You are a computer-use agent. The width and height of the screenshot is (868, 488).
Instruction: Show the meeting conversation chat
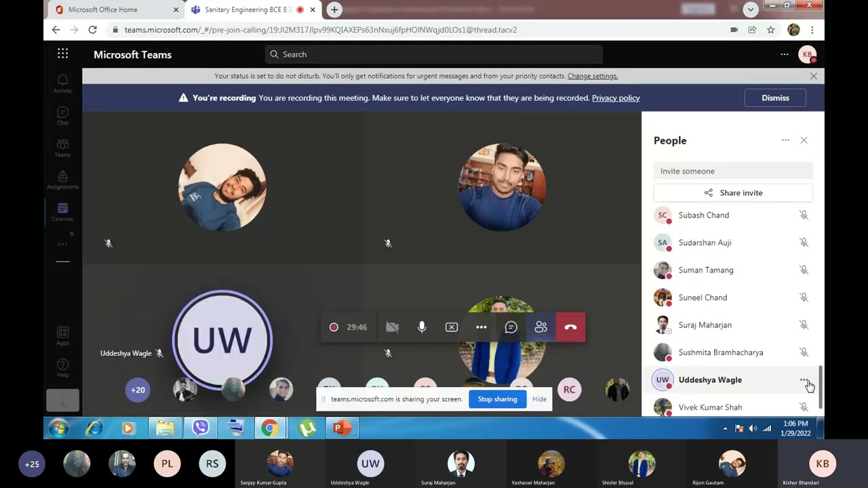[511, 327]
